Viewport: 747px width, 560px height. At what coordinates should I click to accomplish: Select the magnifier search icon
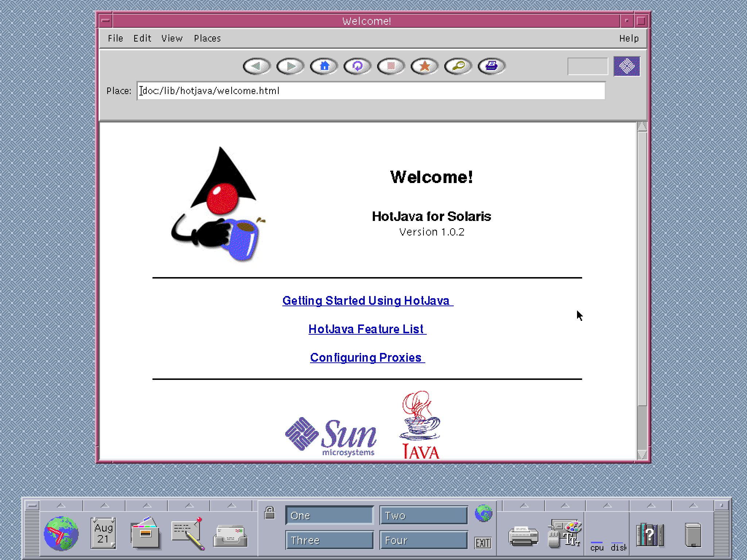click(x=457, y=66)
